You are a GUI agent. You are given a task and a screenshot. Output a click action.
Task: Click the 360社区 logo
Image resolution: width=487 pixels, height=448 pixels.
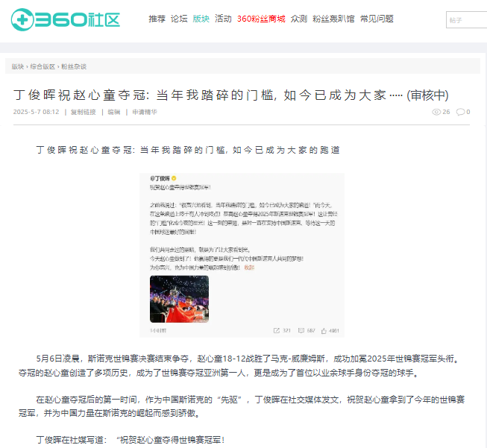(x=65, y=19)
